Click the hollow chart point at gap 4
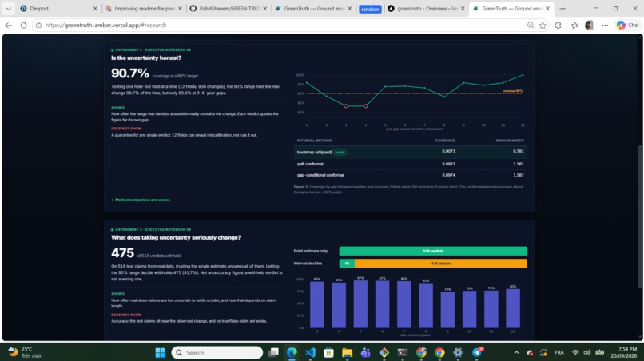 pyautogui.click(x=365, y=106)
